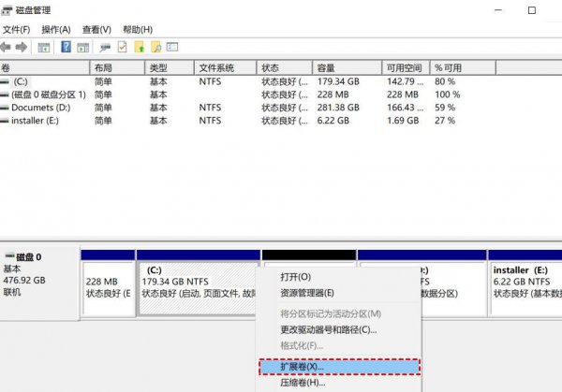Open the 帮助(H) menu
Image resolution: width=562 pixels, height=392 pixels.
[138, 30]
